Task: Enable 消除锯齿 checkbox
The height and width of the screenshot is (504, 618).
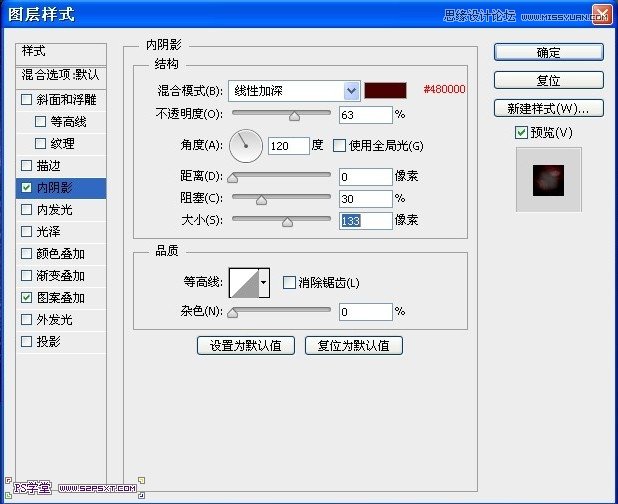Action: [289, 282]
